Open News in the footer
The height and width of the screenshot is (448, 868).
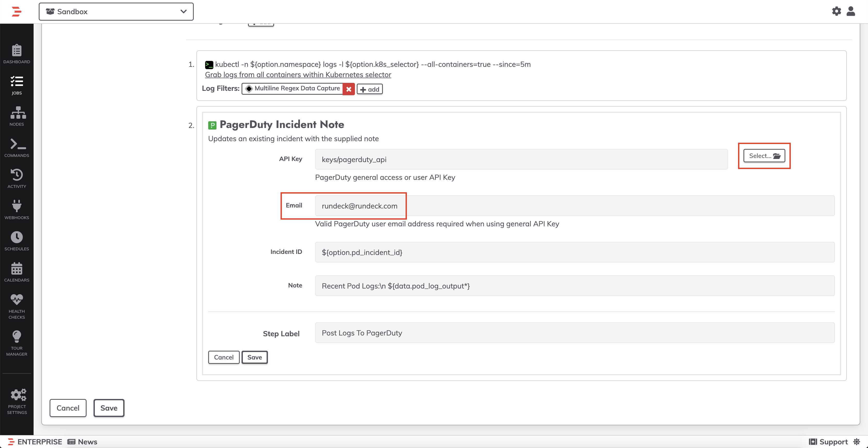point(83,442)
